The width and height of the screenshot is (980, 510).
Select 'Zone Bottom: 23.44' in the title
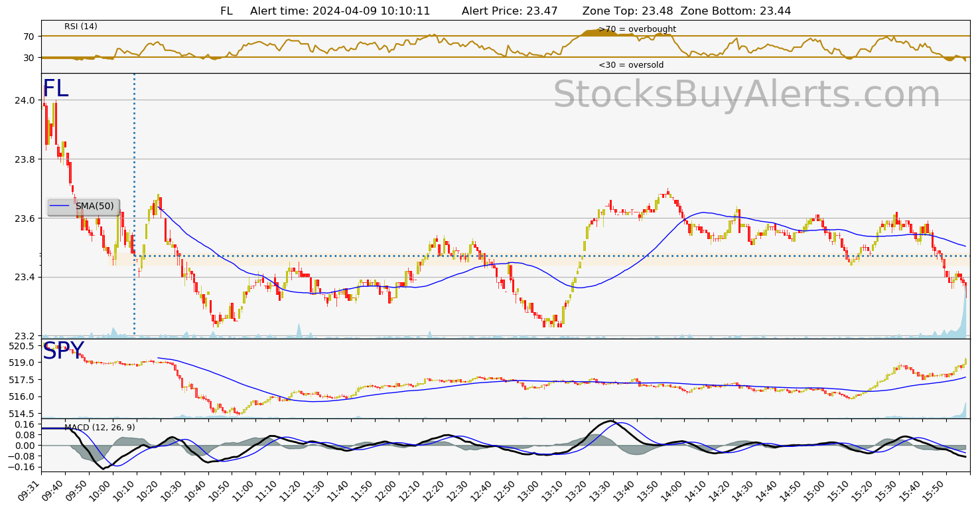736,11
